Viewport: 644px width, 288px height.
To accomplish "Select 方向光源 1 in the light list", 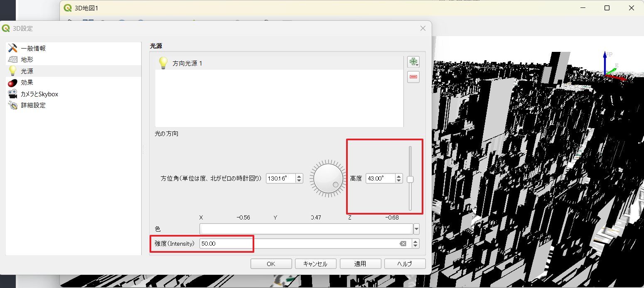I will point(279,63).
